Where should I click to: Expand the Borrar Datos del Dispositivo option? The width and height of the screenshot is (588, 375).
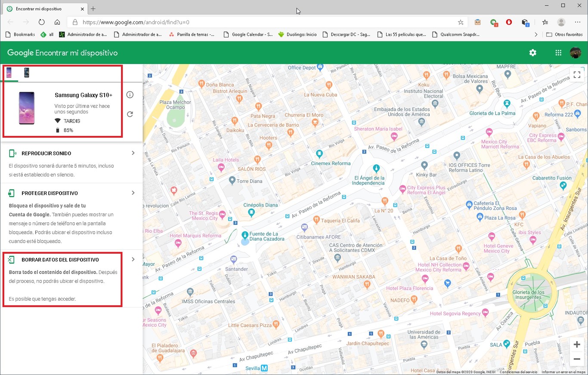tap(133, 259)
